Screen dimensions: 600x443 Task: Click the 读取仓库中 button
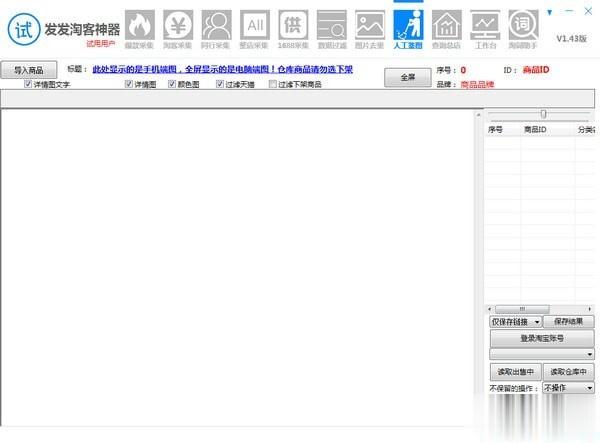pos(569,371)
